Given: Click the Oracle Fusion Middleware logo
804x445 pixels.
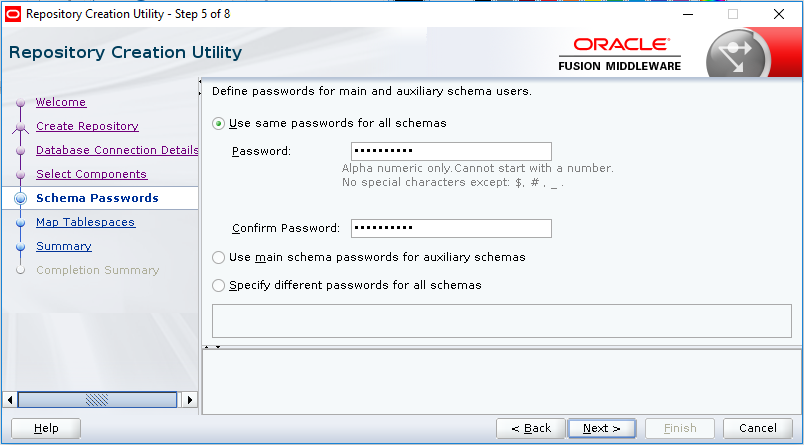Looking at the screenshot, I should [620, 54].
